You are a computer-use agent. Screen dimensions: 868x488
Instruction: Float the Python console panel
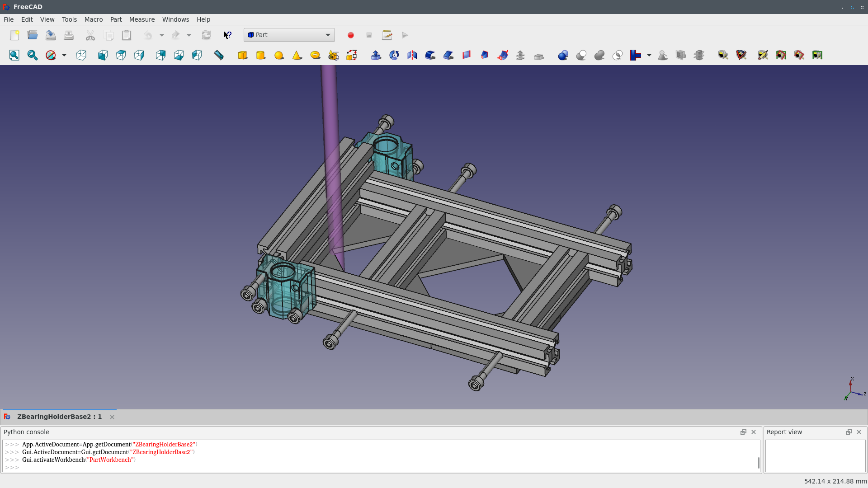[743, 432]
